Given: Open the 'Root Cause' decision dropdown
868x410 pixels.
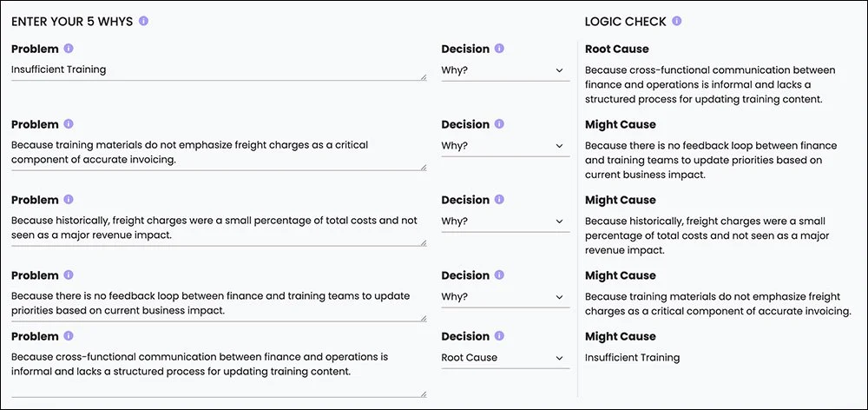Looking at the screenshot, I should 503,358.
